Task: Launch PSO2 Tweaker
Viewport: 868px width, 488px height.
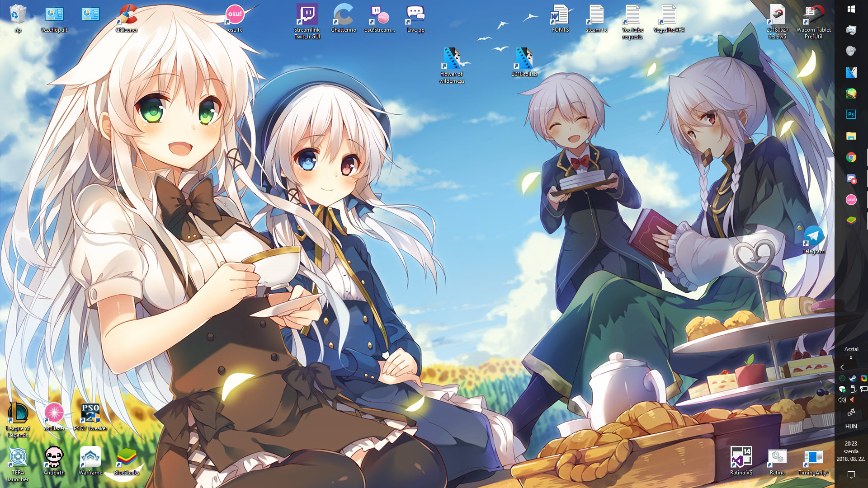Action: click(x=90, y=417)
